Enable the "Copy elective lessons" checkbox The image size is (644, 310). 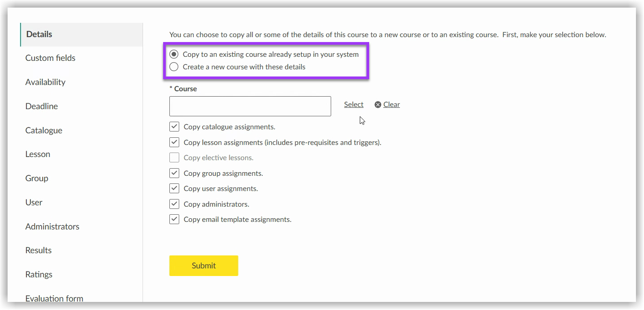[x=174, y=157]
